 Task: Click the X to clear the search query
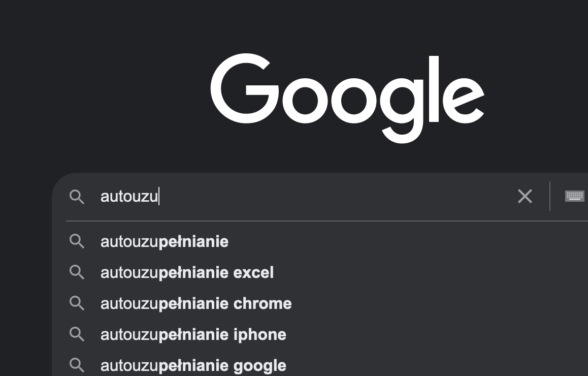(525, 196)
